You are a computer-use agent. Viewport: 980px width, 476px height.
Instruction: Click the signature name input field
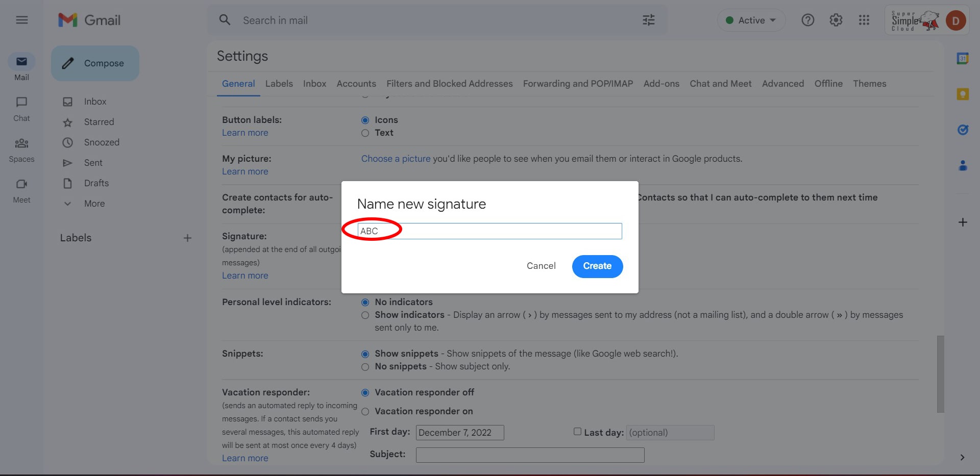489,231
